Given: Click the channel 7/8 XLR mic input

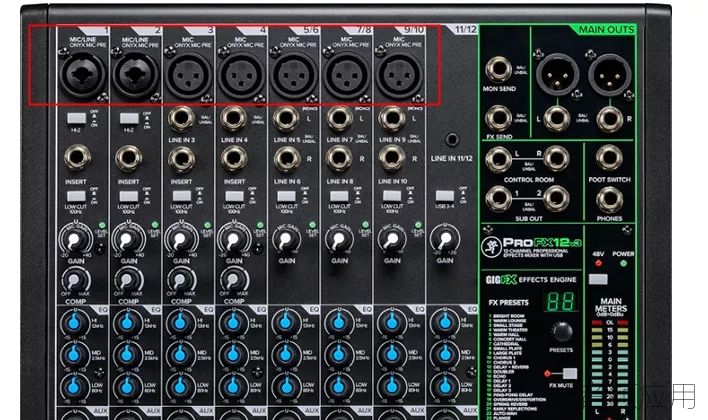Looking at the screenshot, I should click(x=347, y=75).
